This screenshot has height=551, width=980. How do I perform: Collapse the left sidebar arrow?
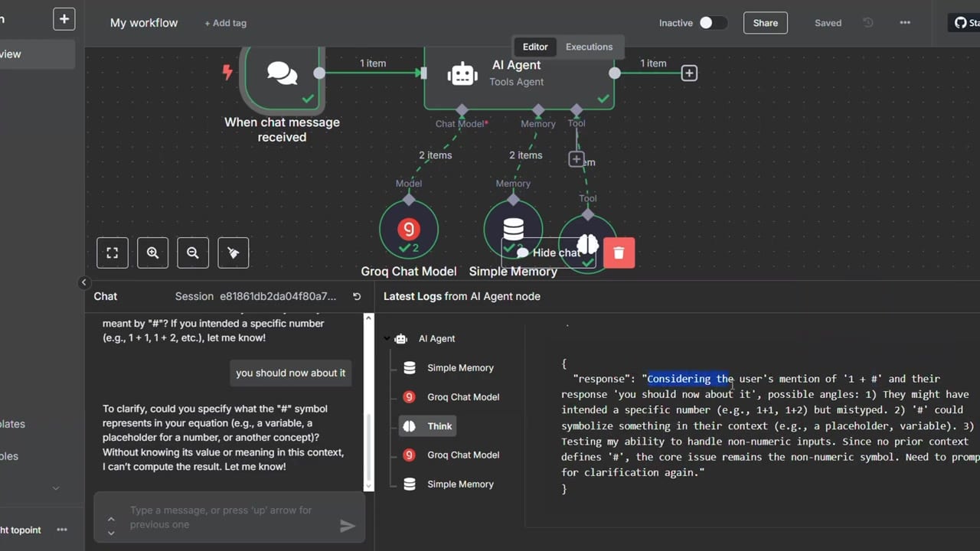[x=84, y=282]
